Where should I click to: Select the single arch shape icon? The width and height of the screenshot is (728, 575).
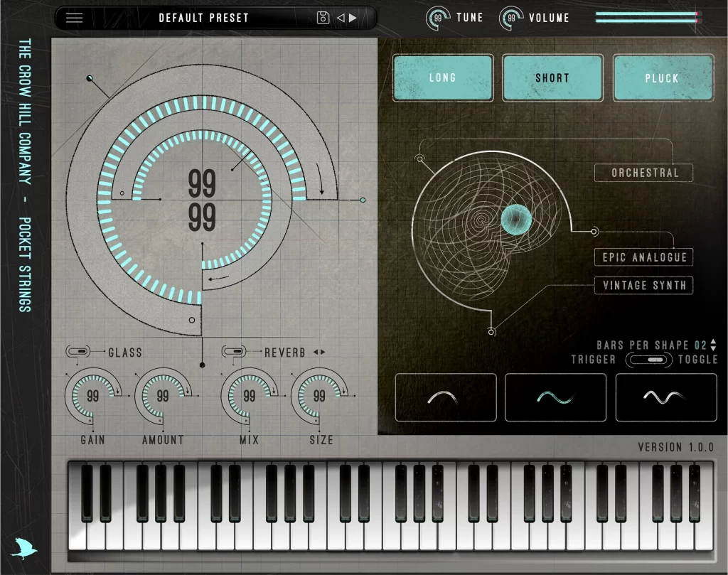pyautogui.click(x=446, y=397)
